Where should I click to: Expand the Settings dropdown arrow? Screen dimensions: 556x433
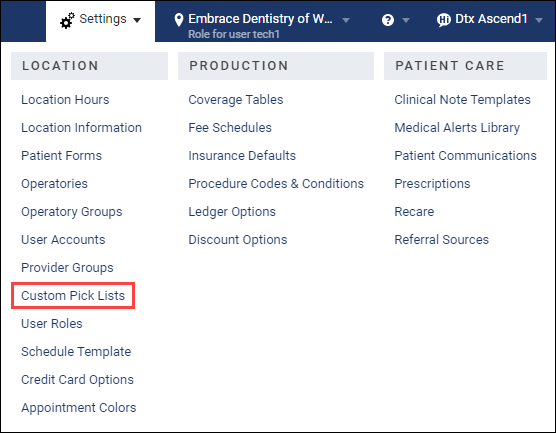pos(137,20)
